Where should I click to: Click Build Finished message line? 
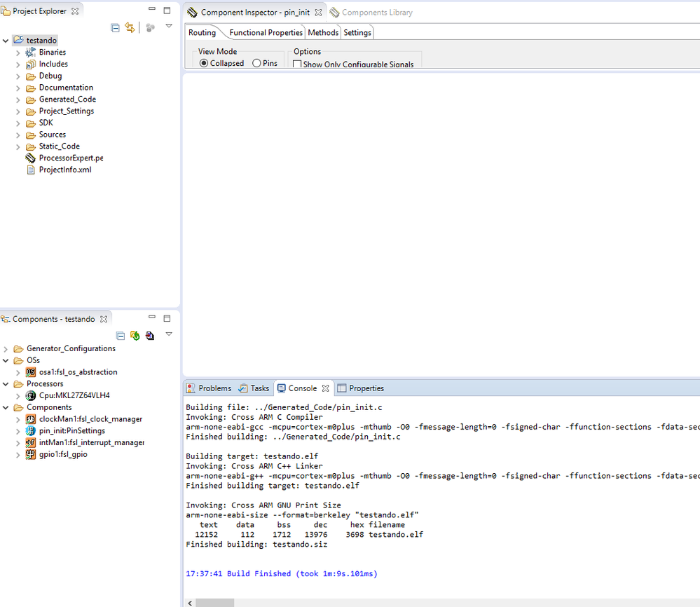pyautogui.click(x=281, y=573)
